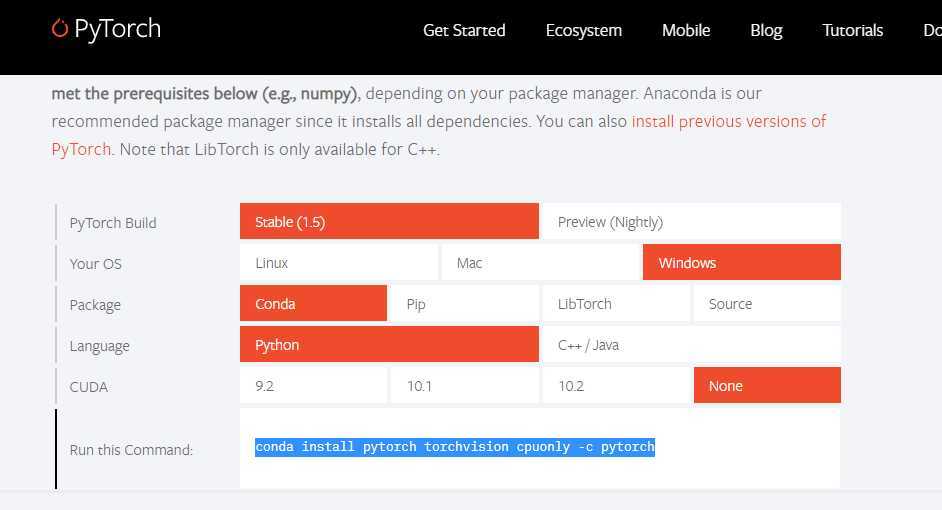The height and width of the screenshot is (510, 942).
Task: Open the Get Started menu
Action: pyautogui.click(x=464, y=30)
